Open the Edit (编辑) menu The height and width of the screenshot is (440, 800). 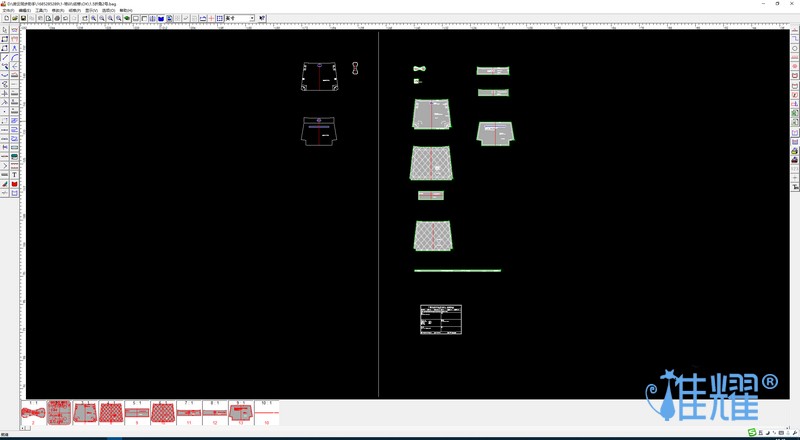click(24, 10)
